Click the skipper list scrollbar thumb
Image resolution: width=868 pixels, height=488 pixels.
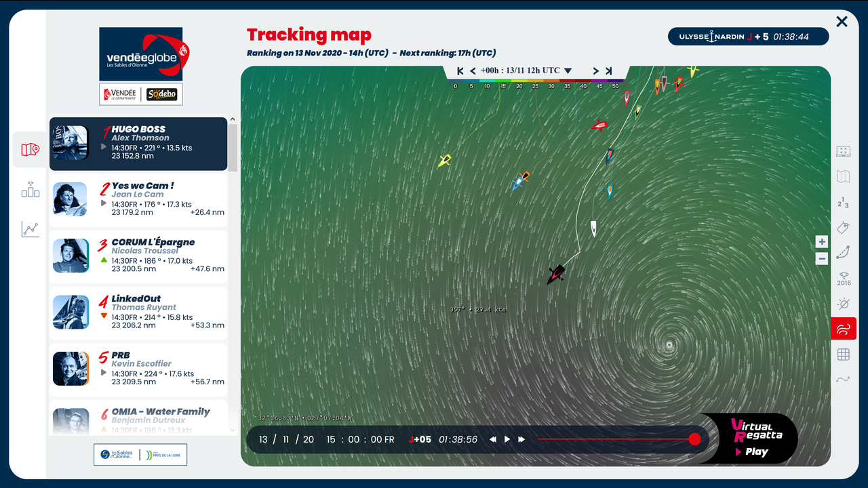tap(233, 147)
